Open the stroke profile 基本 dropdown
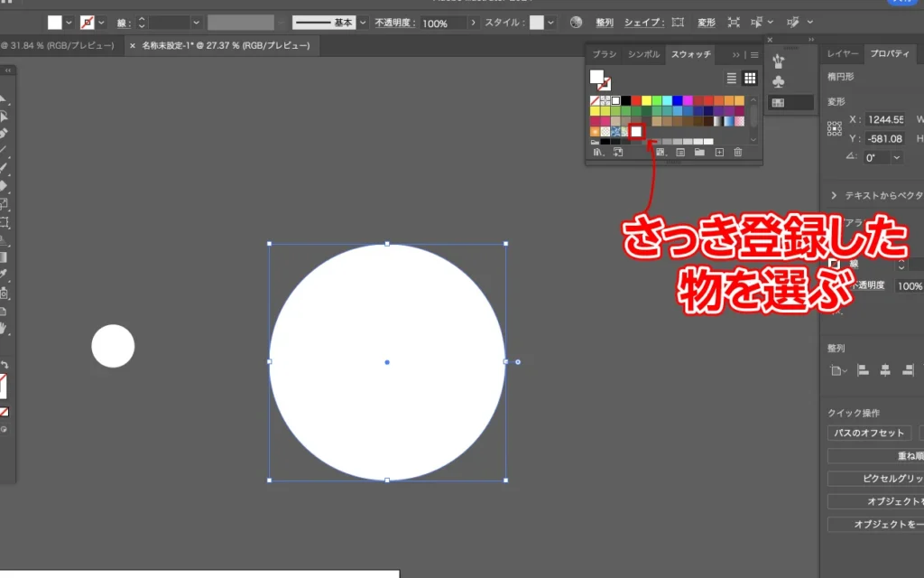The width and height of the screenshot is (924, 578). pos(363,23)
